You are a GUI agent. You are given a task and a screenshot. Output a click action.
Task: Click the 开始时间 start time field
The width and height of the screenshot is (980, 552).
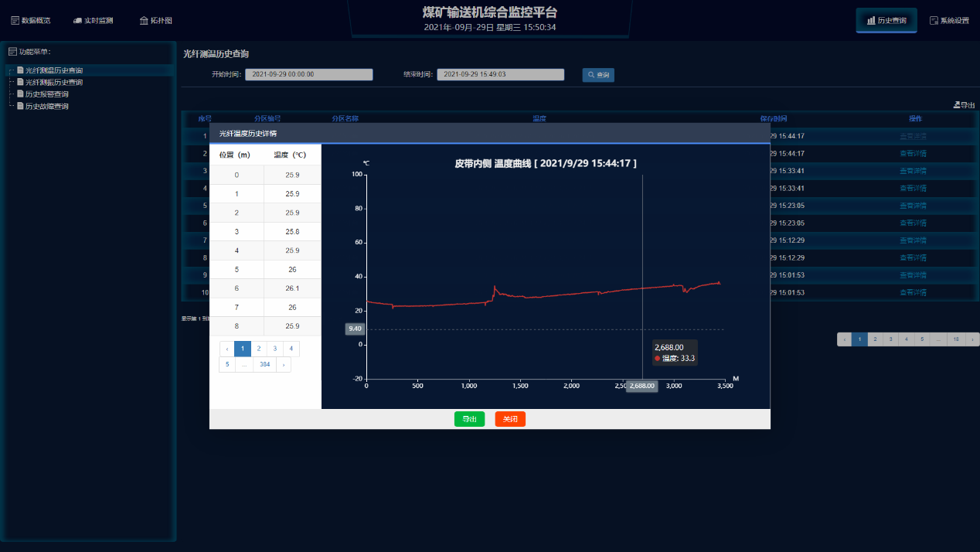click(309, 75)
